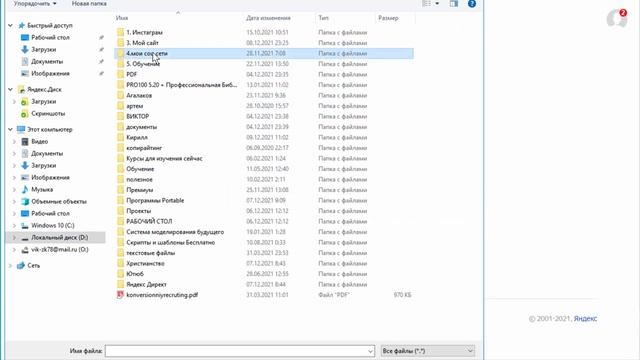This screenshot has height=360, width=640.
Task: Collapse the Этот компьютер tree section
Action: pos(11,129)
